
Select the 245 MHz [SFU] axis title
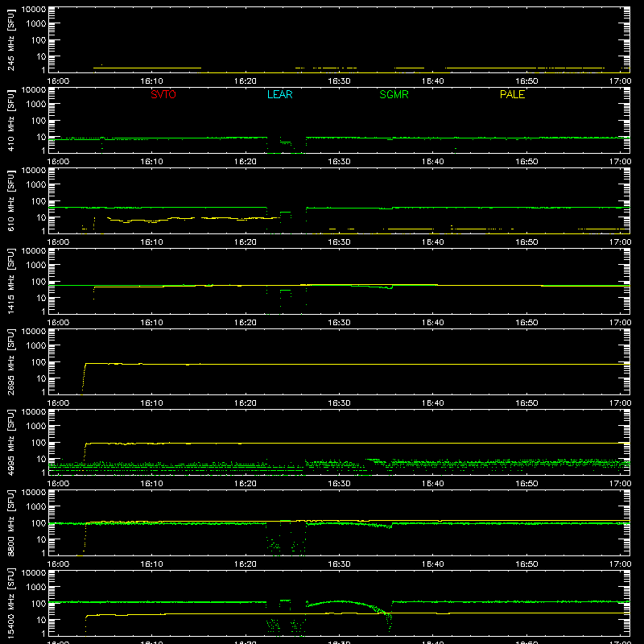pyautogui.click(x=10, y=39)
